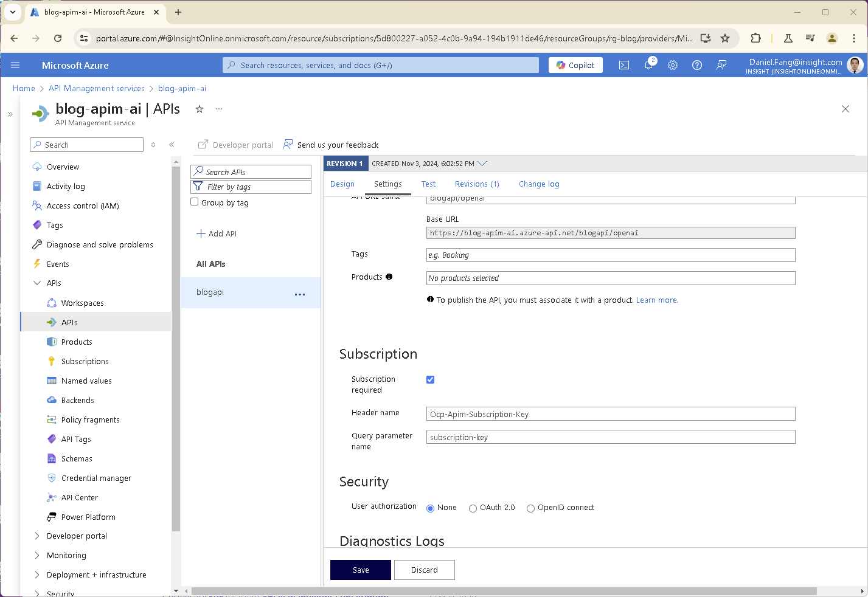868x597 pixels.
Task: Collapse the APIs tree section
Action: 37,283
